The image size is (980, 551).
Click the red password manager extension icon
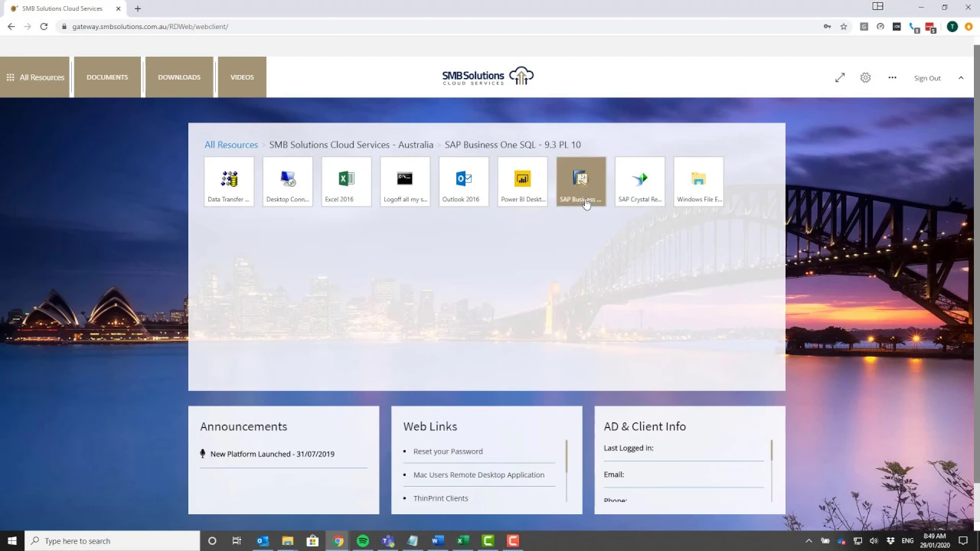click(x=930, y=28)
